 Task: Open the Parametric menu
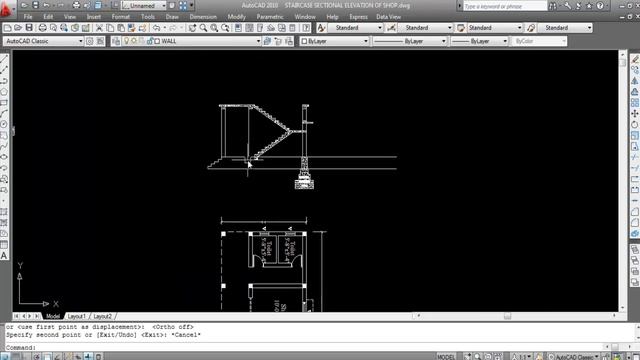tap(270, 17)
